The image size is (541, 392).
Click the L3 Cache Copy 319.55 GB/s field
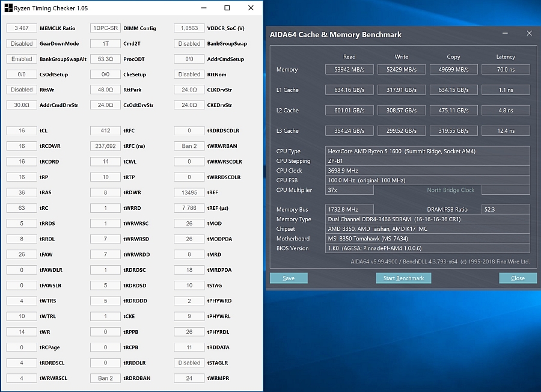click(x=453, y=131)
